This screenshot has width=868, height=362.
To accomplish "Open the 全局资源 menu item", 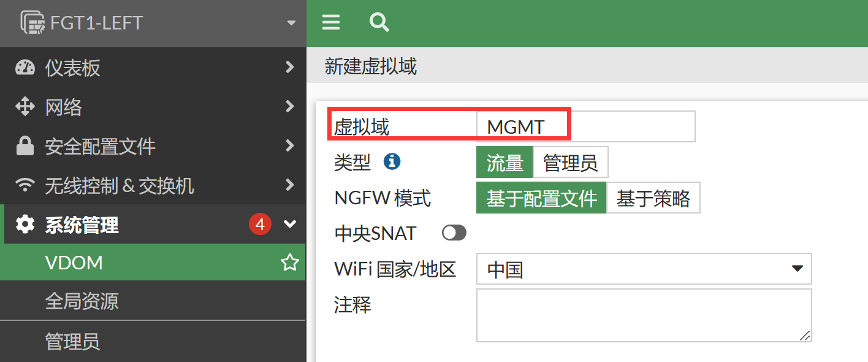I will coord(82,301).
